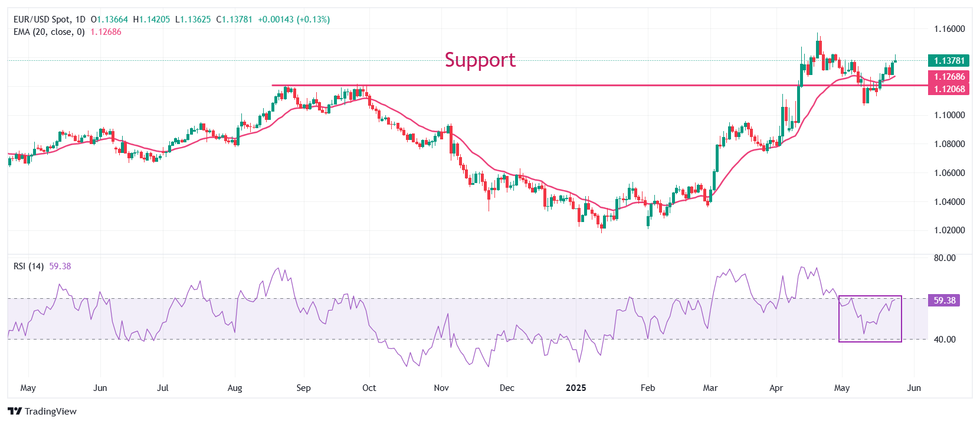
Task: Click the 1.16000 price axis label
Action: click(x=949, y=29)
